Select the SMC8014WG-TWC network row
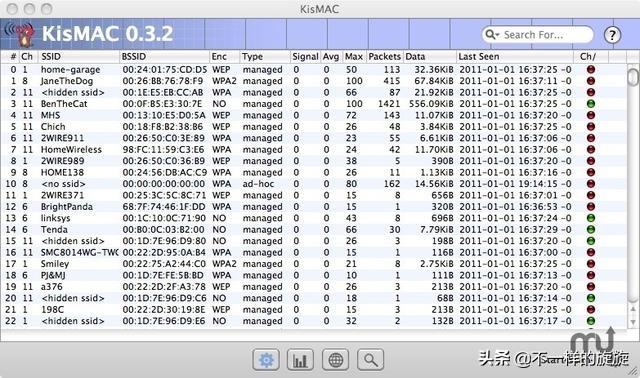The height and width of the screenshot is (378, 640). [x=313, y=252]
